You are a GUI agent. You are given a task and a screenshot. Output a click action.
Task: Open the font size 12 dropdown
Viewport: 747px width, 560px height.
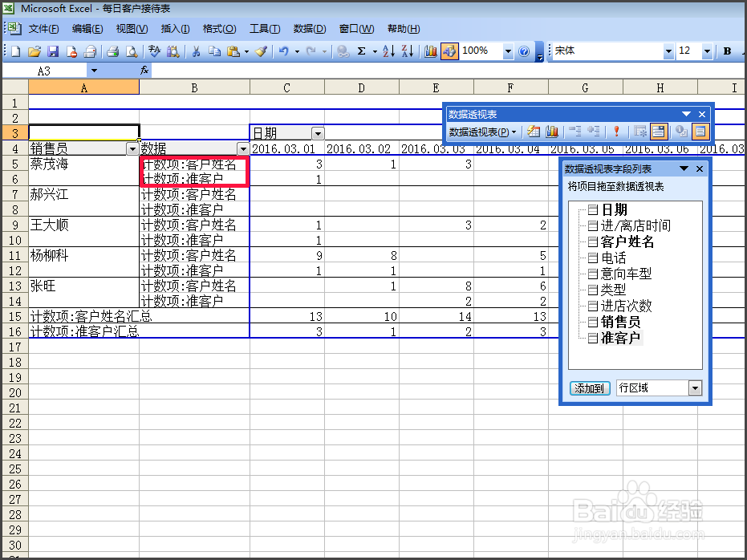pyautogui.click(x=707, y=51)
